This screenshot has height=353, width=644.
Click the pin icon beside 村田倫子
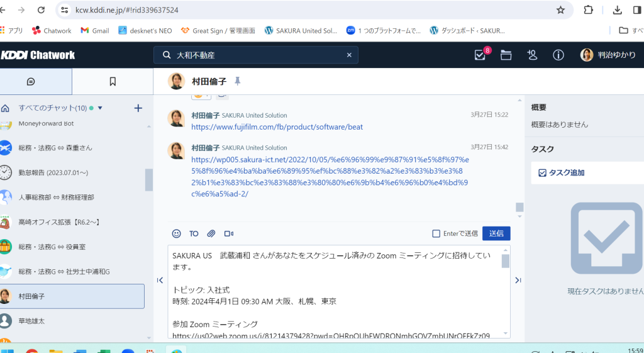click(x=237, y=81)
